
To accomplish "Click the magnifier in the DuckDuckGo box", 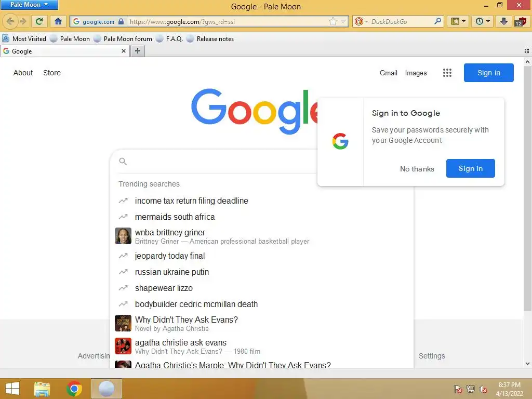I will point(437,21).
